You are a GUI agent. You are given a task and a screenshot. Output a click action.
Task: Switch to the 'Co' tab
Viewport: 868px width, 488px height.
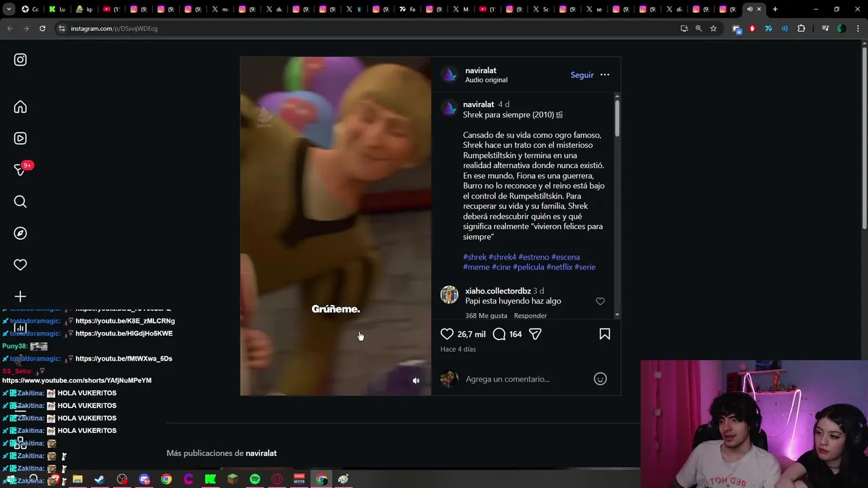[31, 9]
